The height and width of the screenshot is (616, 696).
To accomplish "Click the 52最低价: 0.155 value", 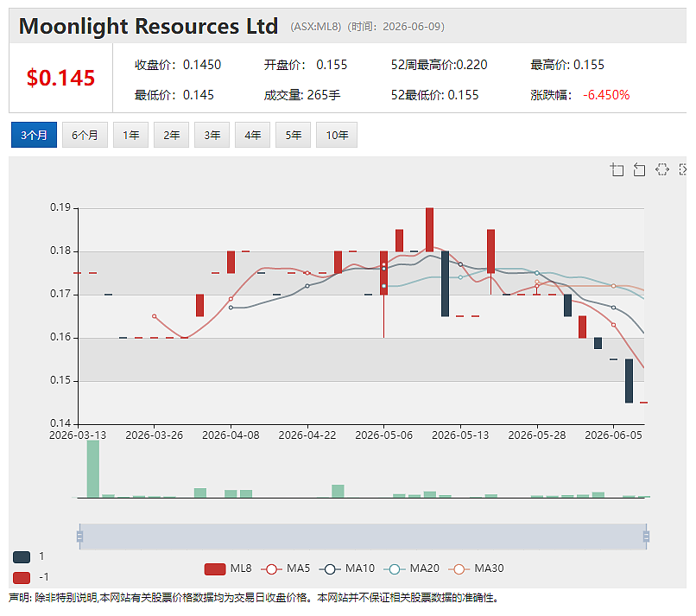I will tap(434, 95).
